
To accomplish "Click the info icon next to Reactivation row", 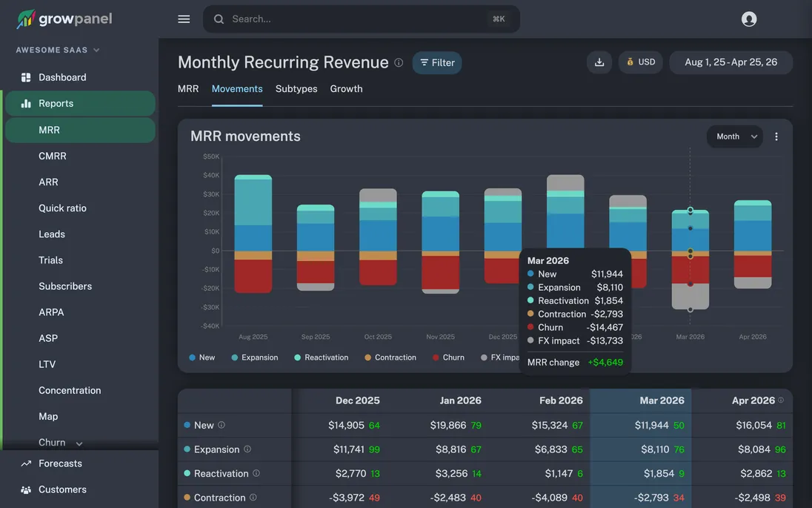I will click(256, 473).
